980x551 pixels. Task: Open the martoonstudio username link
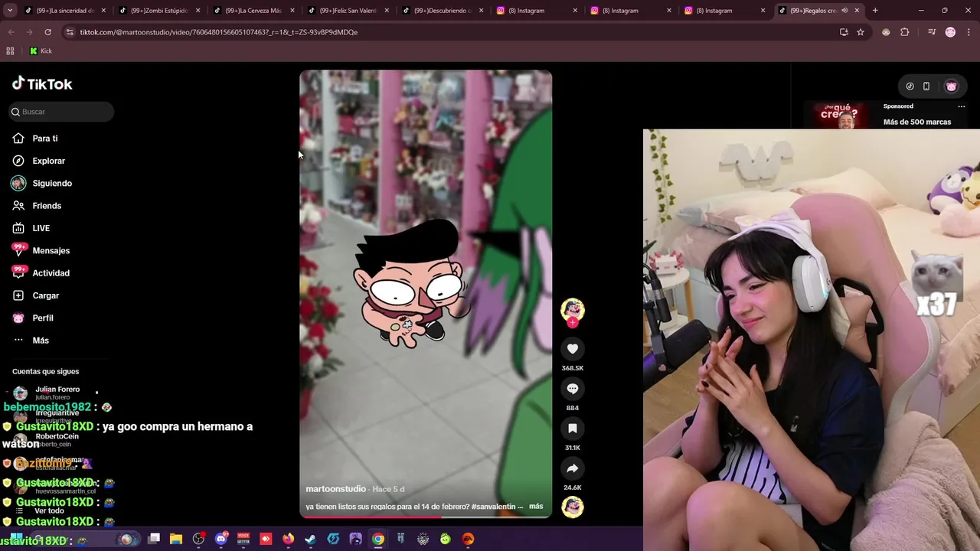[336, 489]
